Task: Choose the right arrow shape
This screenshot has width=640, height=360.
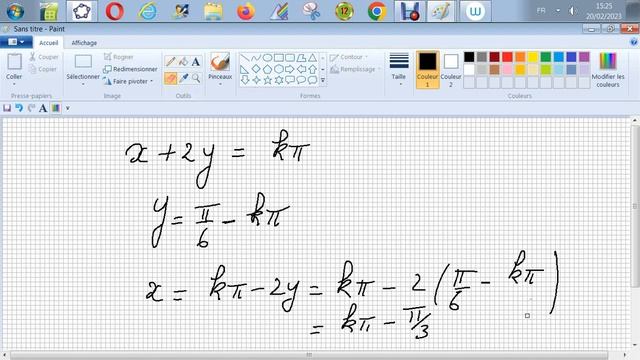Action: coord(290,69)
